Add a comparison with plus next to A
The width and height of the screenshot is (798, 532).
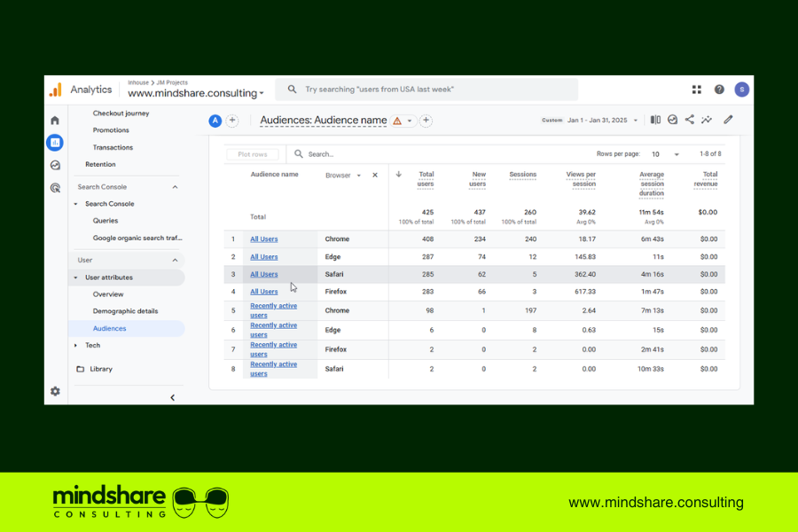232,121
